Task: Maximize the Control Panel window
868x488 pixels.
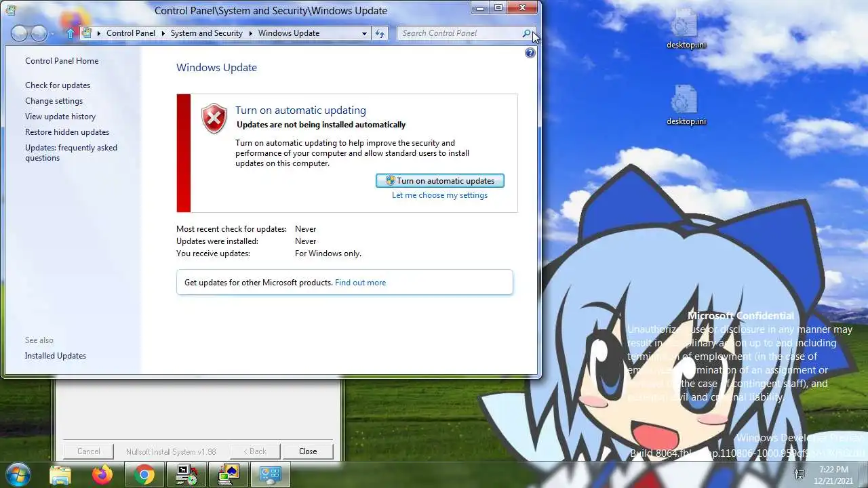Action: click(x=498, y=7)
